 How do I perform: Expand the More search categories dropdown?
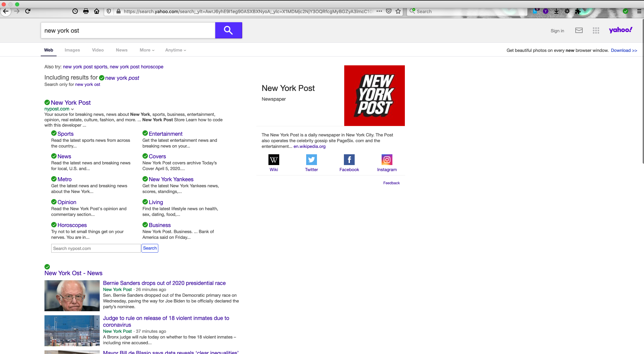(x=147, y=50)
